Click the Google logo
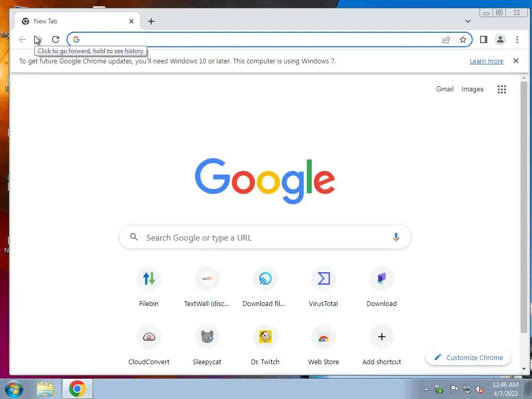 265,181
